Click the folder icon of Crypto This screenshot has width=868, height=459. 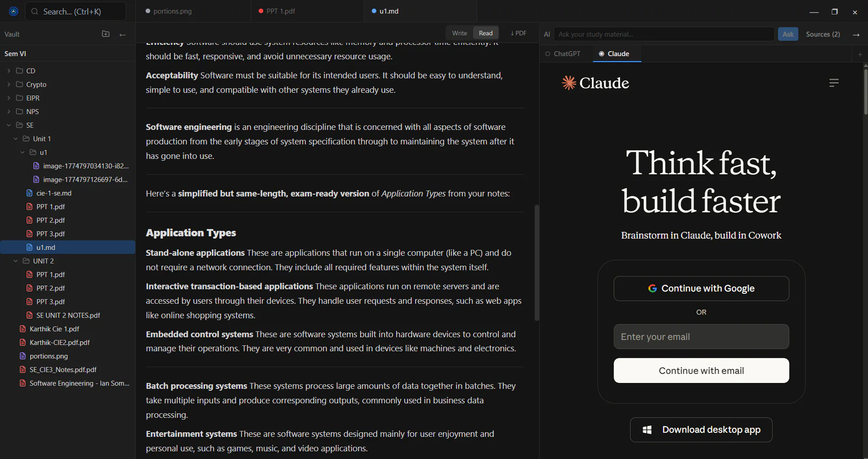pyautogui.click(x=19, y=84)
